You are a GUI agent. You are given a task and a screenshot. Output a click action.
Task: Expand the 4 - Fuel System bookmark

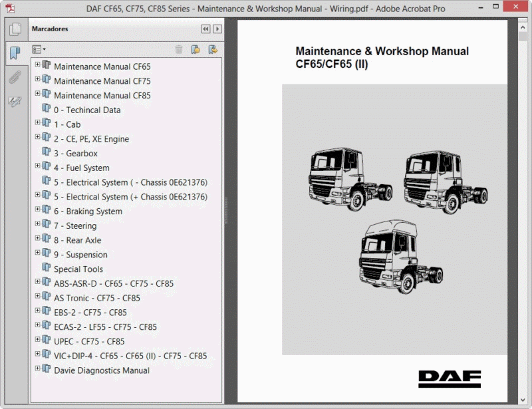tap(37, 166)
